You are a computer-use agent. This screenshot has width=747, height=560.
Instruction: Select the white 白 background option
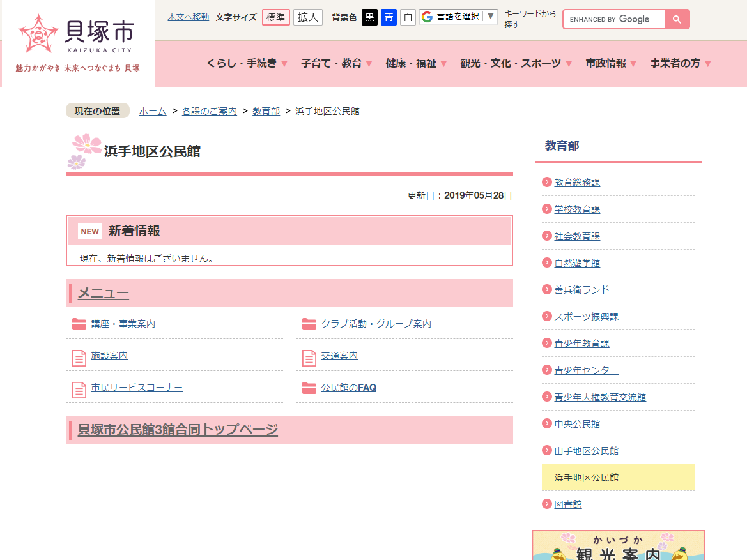click(x=408, y=17)
